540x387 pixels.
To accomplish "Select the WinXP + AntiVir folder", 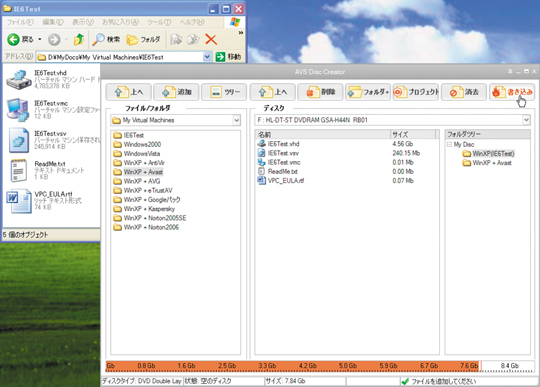I will (x=139, y=163).
